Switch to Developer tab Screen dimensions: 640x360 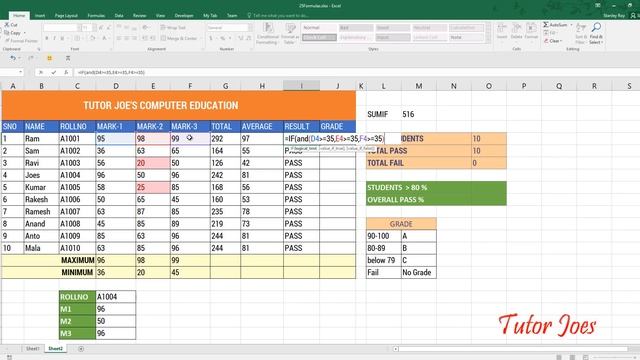tap(184, 16)
